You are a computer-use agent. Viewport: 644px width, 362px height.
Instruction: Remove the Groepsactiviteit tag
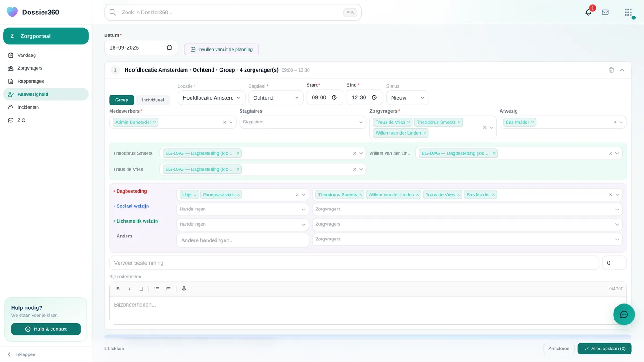(x=238, y=194)
